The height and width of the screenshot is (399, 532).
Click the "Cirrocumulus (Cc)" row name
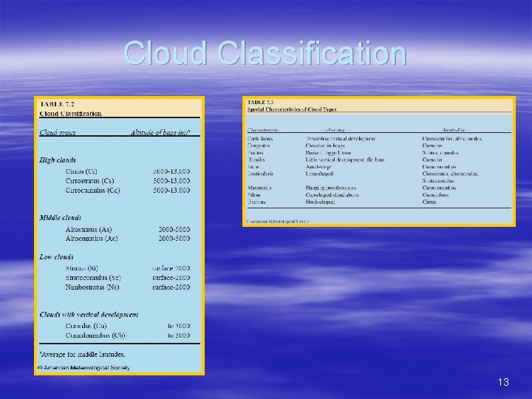tap(92, 191)
